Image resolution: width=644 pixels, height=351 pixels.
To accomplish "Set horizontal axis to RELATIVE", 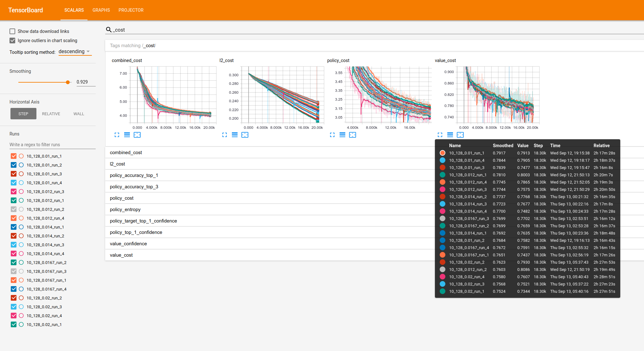I will pos(51,114).
